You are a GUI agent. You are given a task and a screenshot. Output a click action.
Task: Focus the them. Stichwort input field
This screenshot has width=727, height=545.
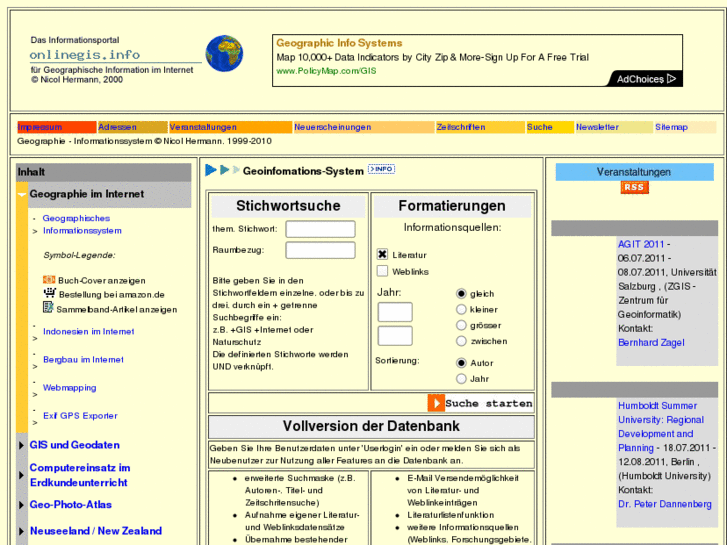pyautogui.click(x=320, y=229)
